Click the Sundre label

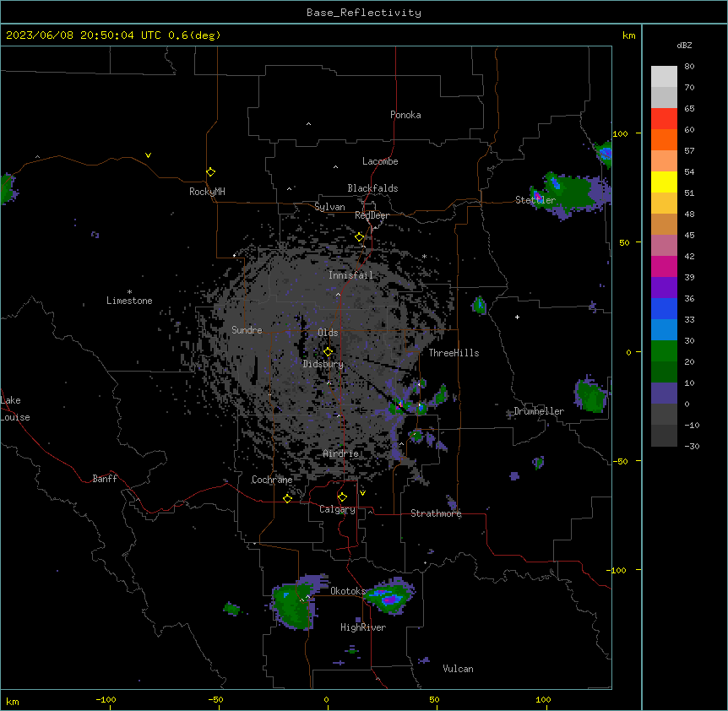(247, 330)
